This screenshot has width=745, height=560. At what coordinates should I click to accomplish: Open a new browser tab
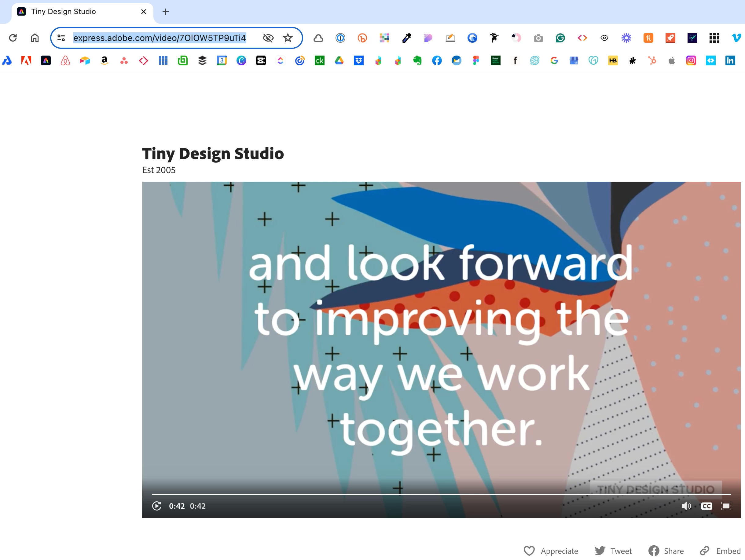[165, 12]
